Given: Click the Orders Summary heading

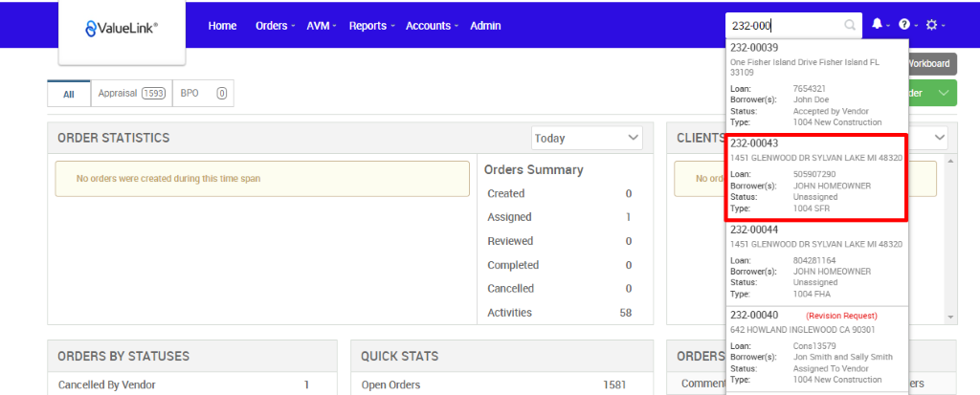Looking at the screenshot, I should point(534,170).
